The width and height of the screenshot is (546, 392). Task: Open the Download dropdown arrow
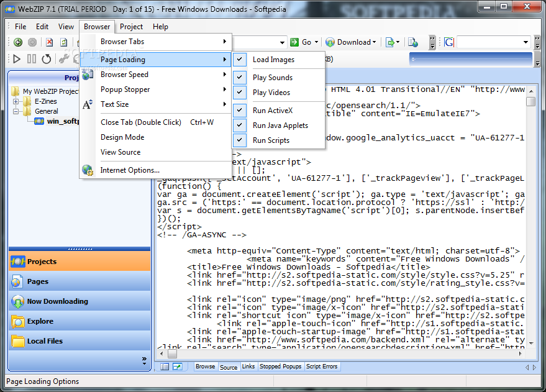[375, 42]
